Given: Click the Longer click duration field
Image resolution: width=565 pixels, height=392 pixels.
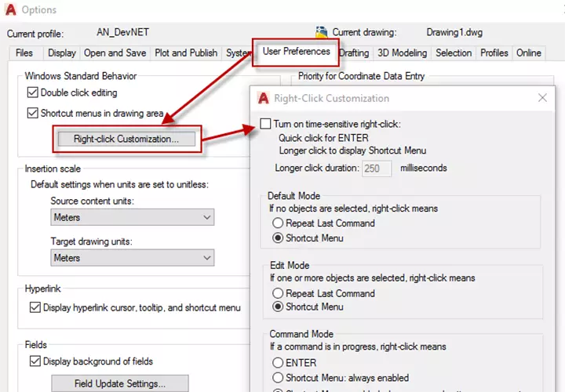Looking at the screenshot, I should click(x=378, y=169).
